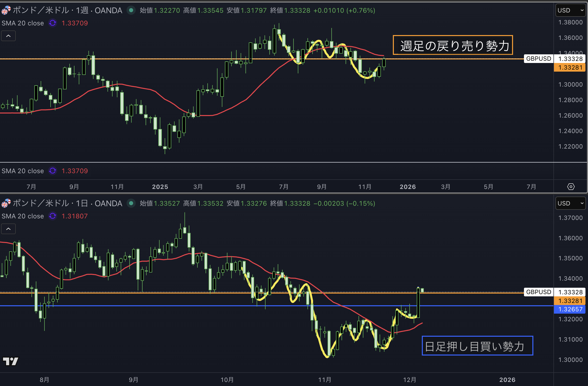
Task: Select the SMA 20 close legend on daily chart
Action: click(x=23, y=216)
